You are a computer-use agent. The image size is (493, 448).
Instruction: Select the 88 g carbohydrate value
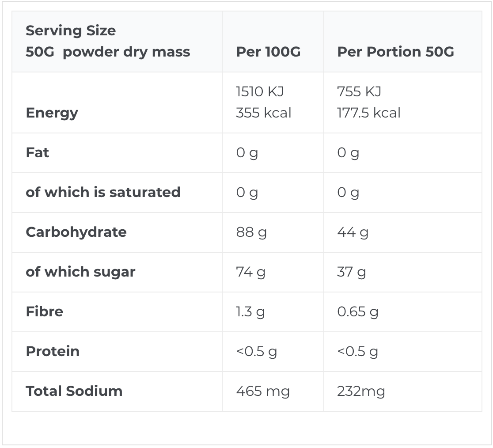251,232
